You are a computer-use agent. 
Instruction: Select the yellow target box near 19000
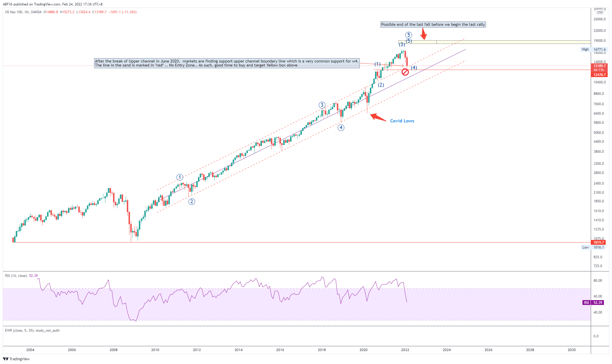coord(494,42)
